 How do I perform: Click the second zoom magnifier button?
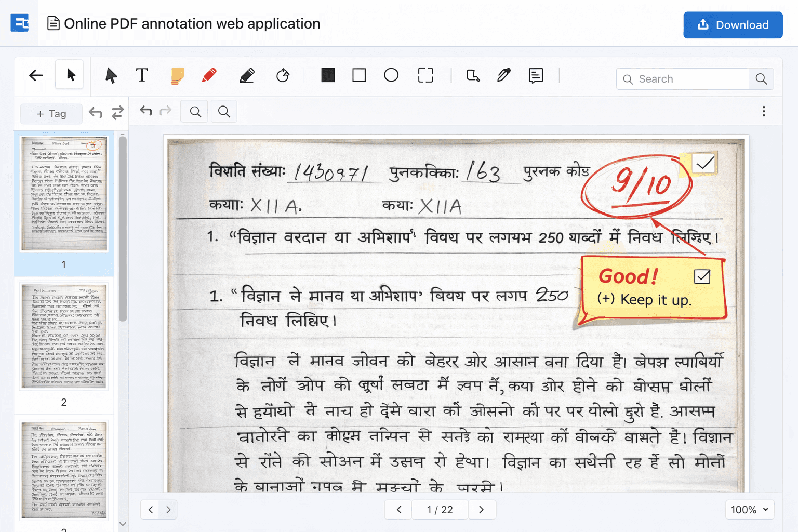point(224,111)
